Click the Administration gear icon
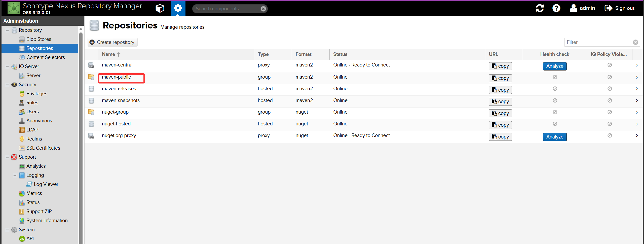The width and height of the screenshot is (644, 244). [x=178, y=9]
